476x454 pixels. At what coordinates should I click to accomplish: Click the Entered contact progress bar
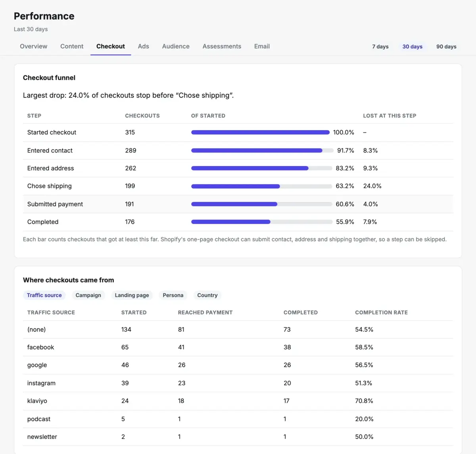(x=262, y=151)
